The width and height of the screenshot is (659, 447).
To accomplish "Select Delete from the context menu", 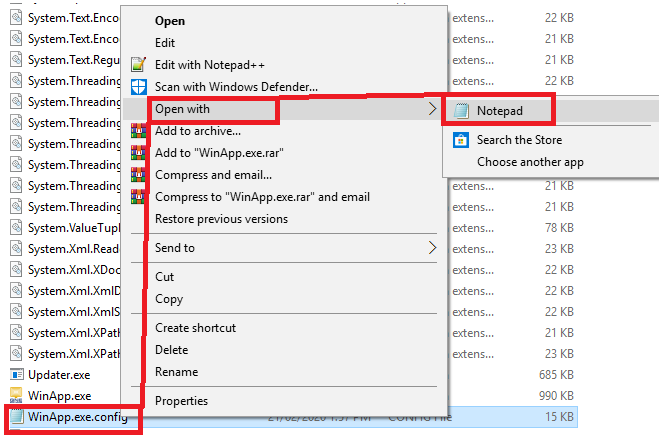I will click(x=171, y=350).
